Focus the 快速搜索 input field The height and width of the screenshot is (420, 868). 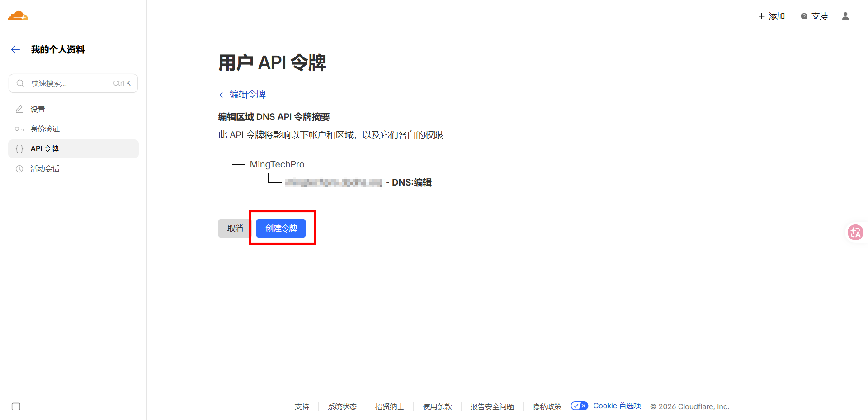point(73,83)
